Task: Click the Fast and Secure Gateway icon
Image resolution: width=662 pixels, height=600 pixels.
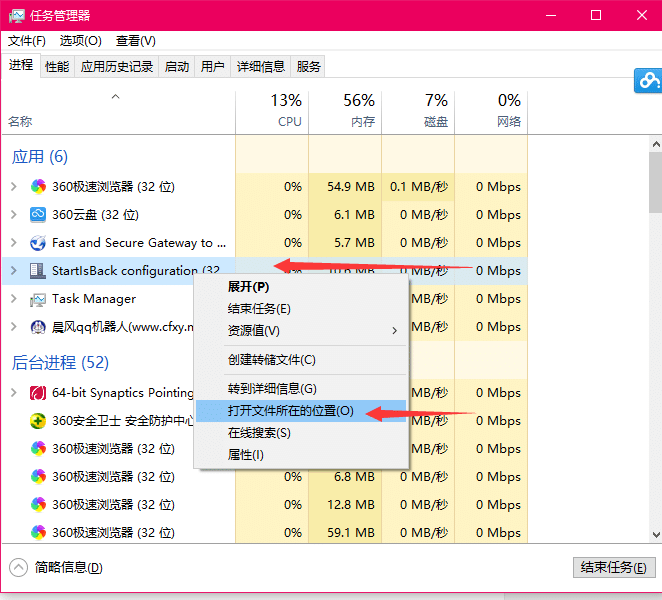Action: (38, 243)
